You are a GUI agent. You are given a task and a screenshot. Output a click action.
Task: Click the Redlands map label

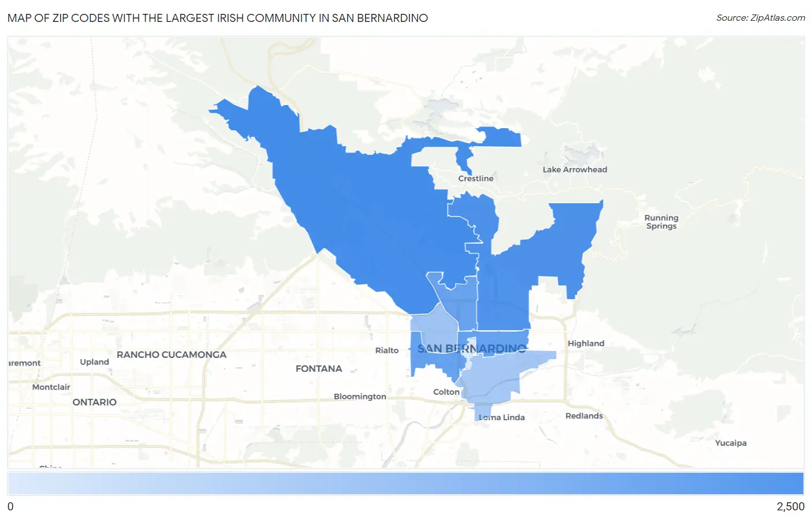point(584,416)
